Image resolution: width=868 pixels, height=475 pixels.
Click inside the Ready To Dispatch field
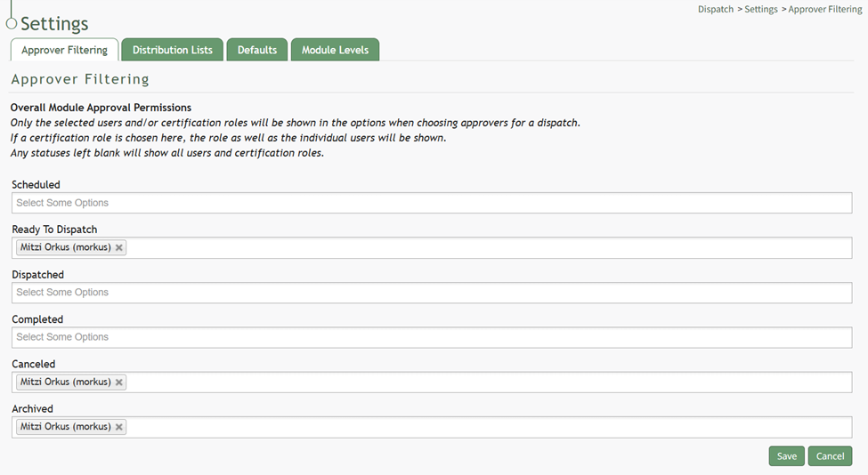(x=490, y=248)
